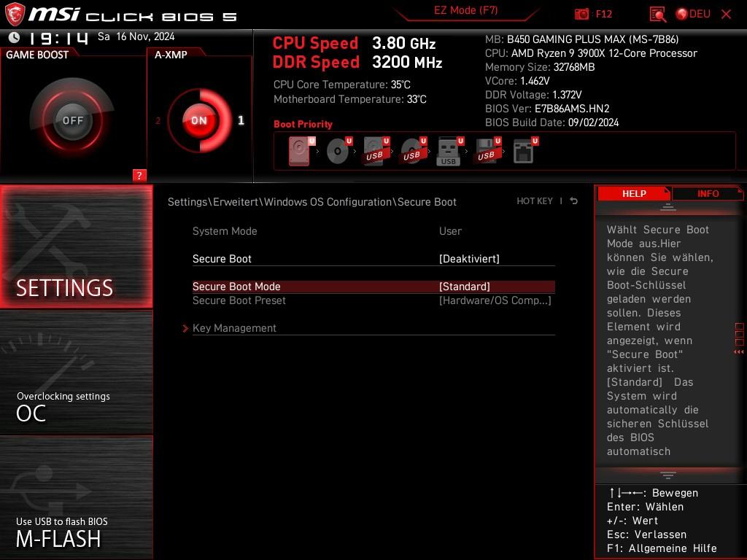Select the USB CD/DVD boot icon

(x=414, y=151)
